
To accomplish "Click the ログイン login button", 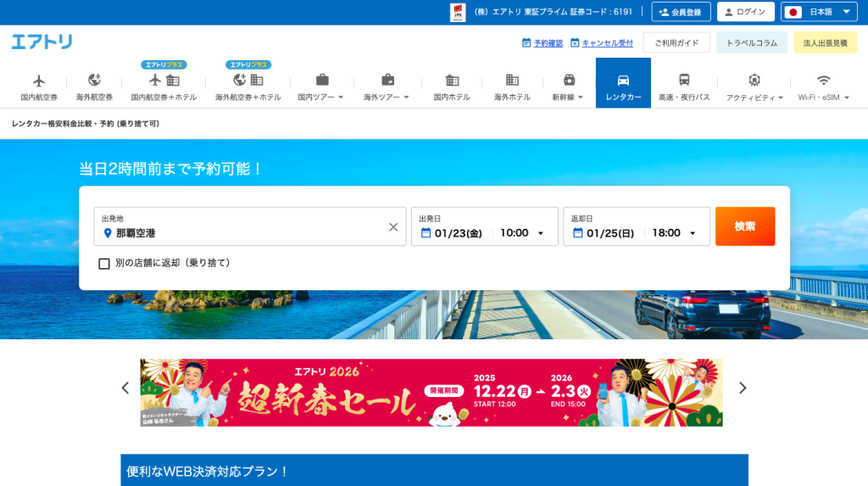I will coord(745,12).
